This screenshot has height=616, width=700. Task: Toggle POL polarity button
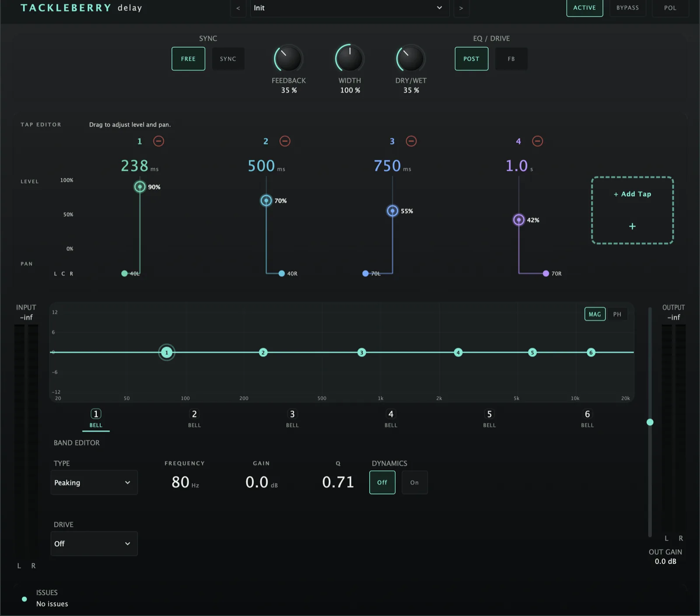(670, 8)
